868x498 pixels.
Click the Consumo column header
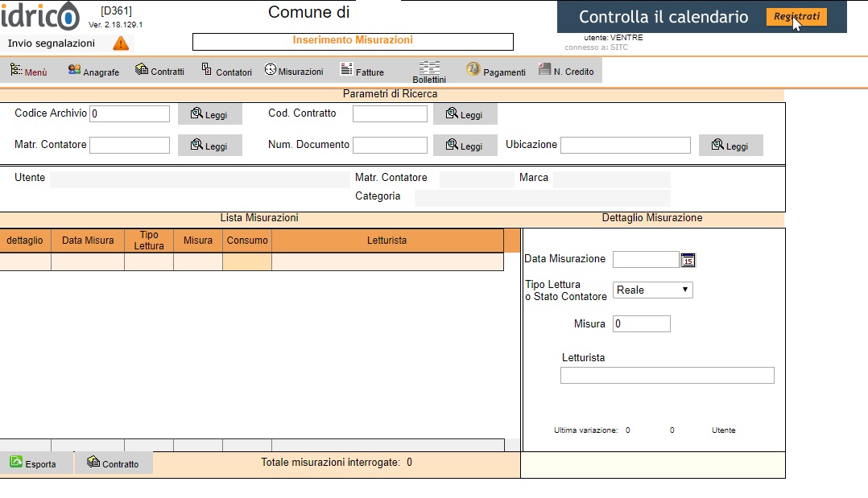(247, 240)
